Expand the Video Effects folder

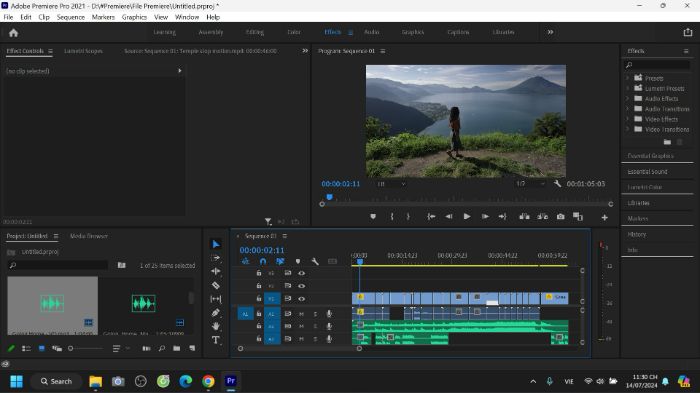pos(627,119)
